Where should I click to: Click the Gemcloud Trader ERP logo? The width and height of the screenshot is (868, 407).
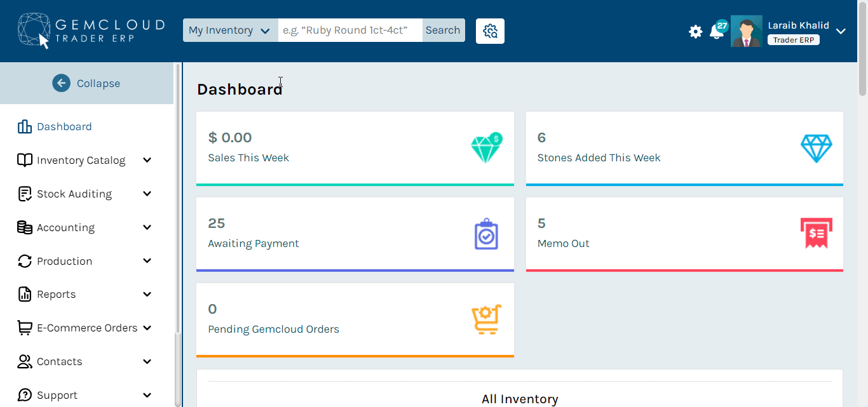(x=91, y=30)
